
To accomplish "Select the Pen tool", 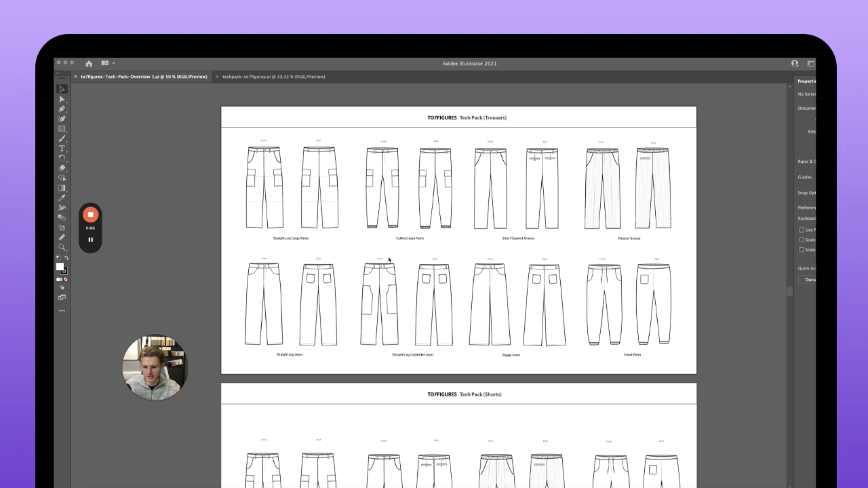I will coord(62,109).
